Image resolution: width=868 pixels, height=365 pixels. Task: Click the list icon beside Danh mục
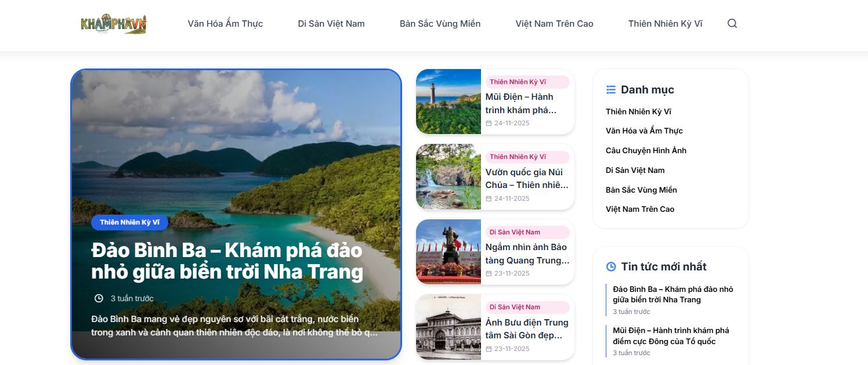click(x=611, y=89)
